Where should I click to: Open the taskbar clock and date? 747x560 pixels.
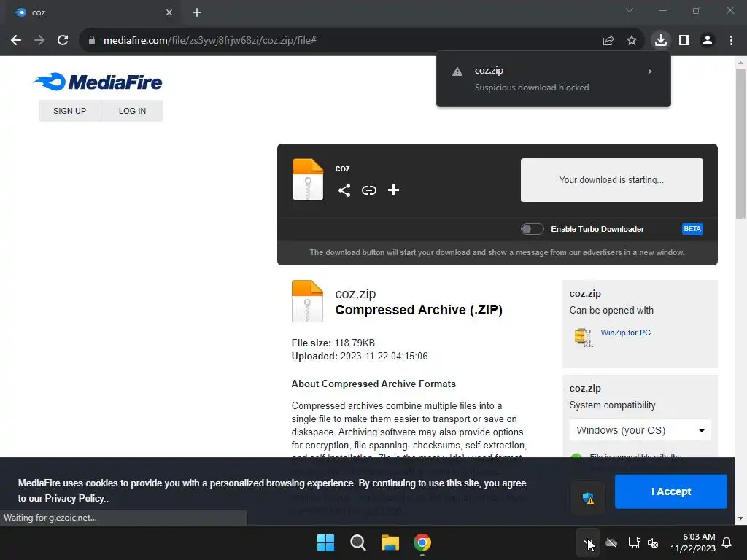pos(692,542)
